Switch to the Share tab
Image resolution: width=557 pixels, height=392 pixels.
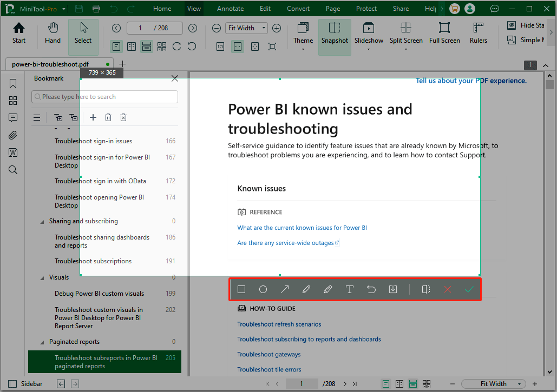[401, 9]
